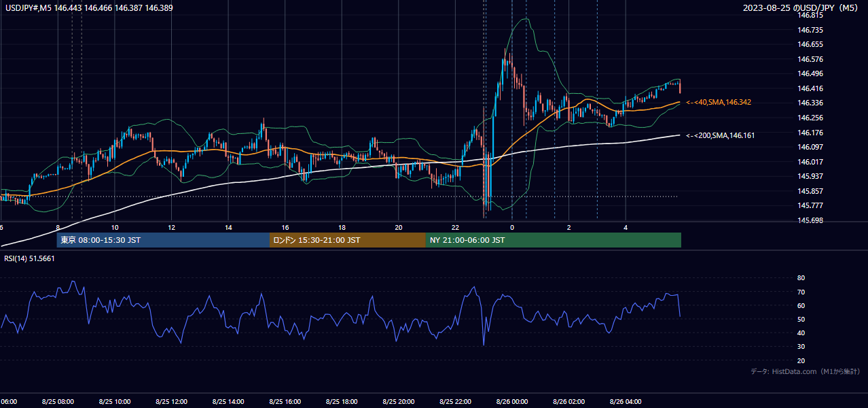Click the 146.176 price axis label

(x=811, y=133)
